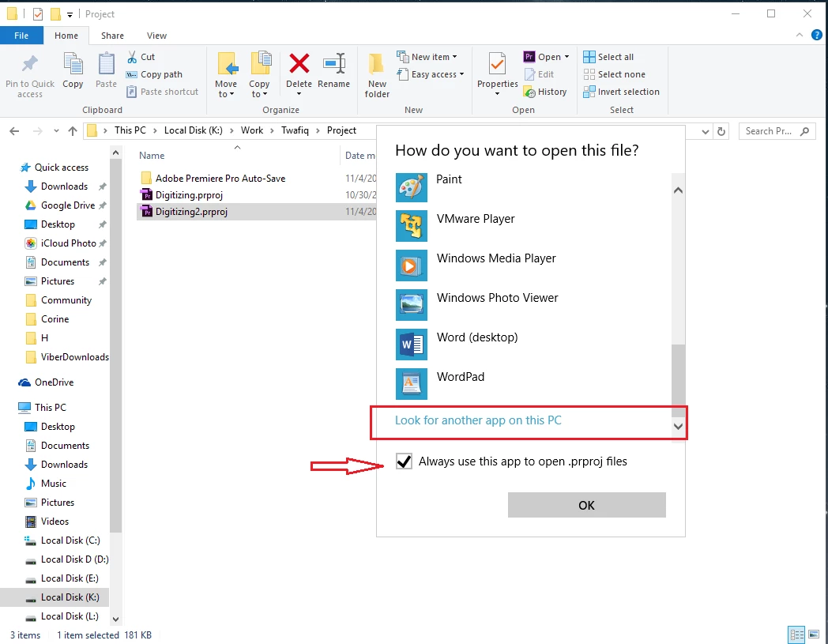Image resolution: width=828 pixels, height=644 pixels.
Task: Switch to the Share ribbon tab
Action: tap(112, 36)
